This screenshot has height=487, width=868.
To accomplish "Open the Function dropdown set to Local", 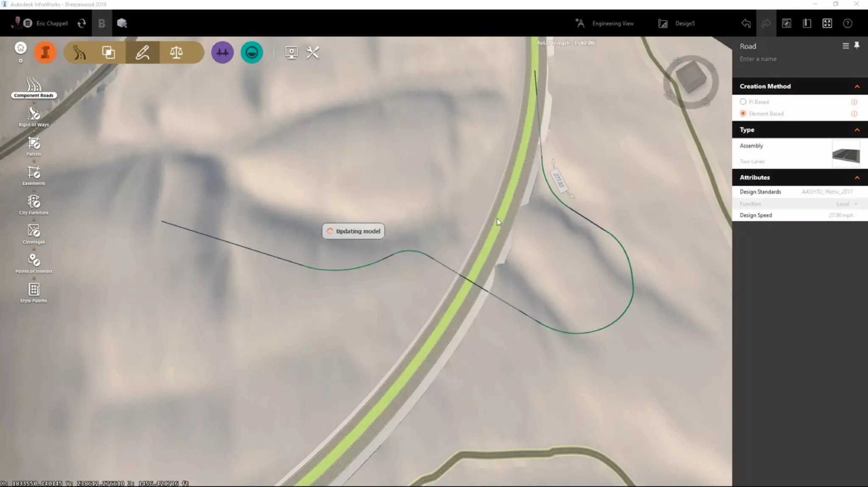I will click(x=846, y=204).
